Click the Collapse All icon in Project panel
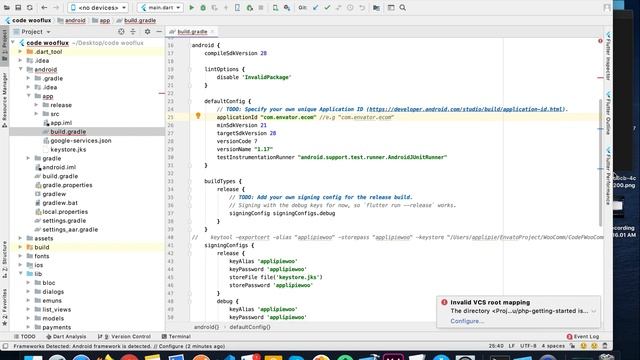Image resolution: width=640 pixels, height=360 pixels. click(133, 31)
